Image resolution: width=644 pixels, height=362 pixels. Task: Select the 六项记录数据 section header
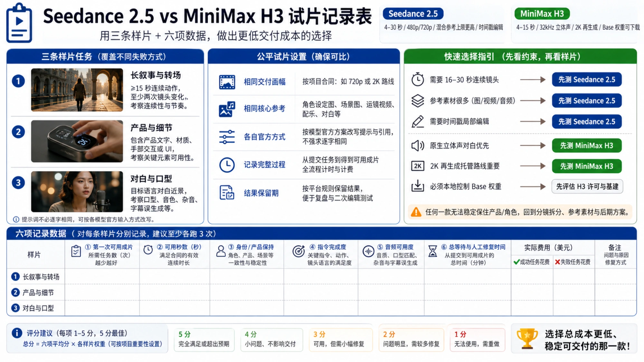click(321, 234)
